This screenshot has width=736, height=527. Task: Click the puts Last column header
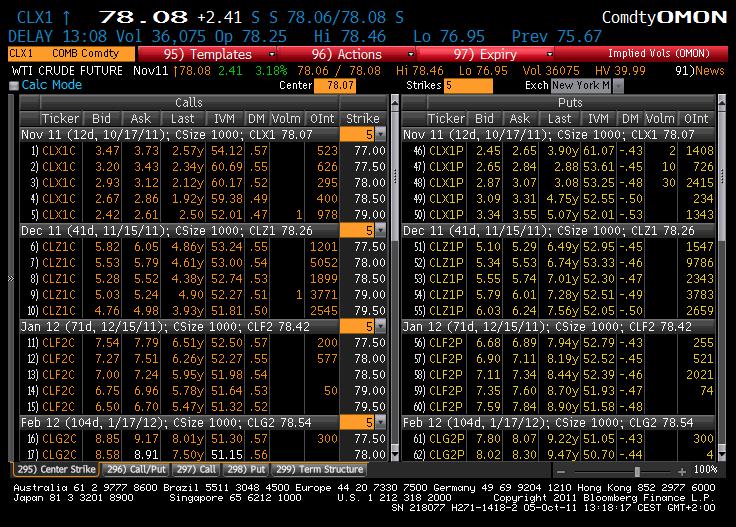[559, 119]
